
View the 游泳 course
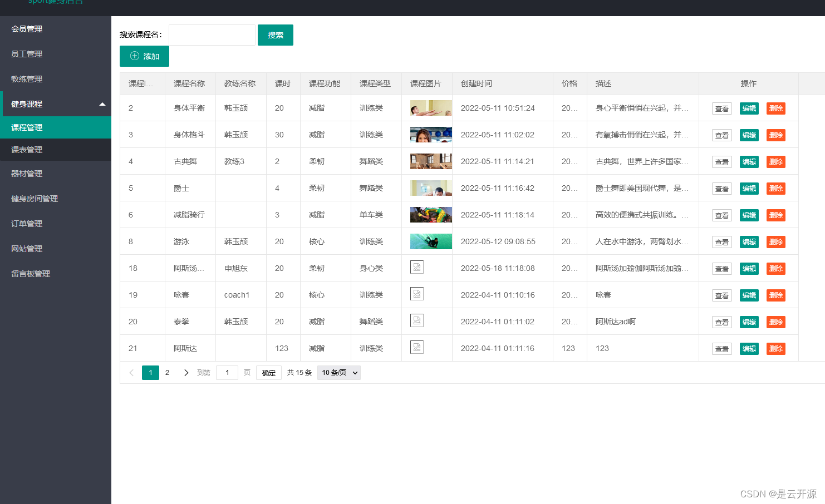click(722, 242)
